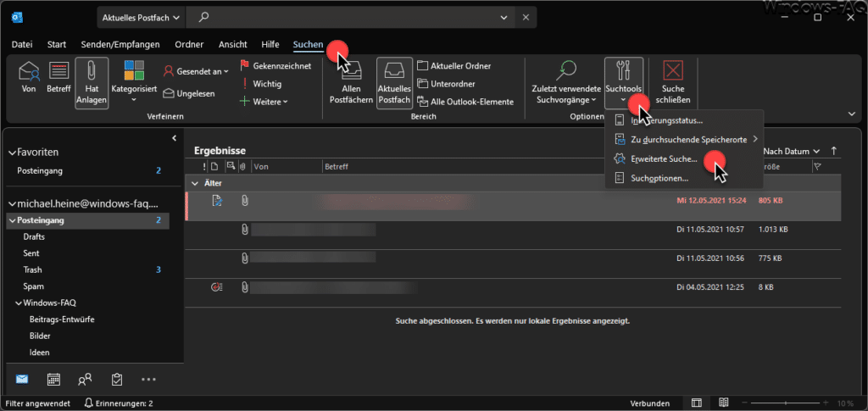Filter search by sender with Von
Viewport: 868px width, 411px height.
28,77
